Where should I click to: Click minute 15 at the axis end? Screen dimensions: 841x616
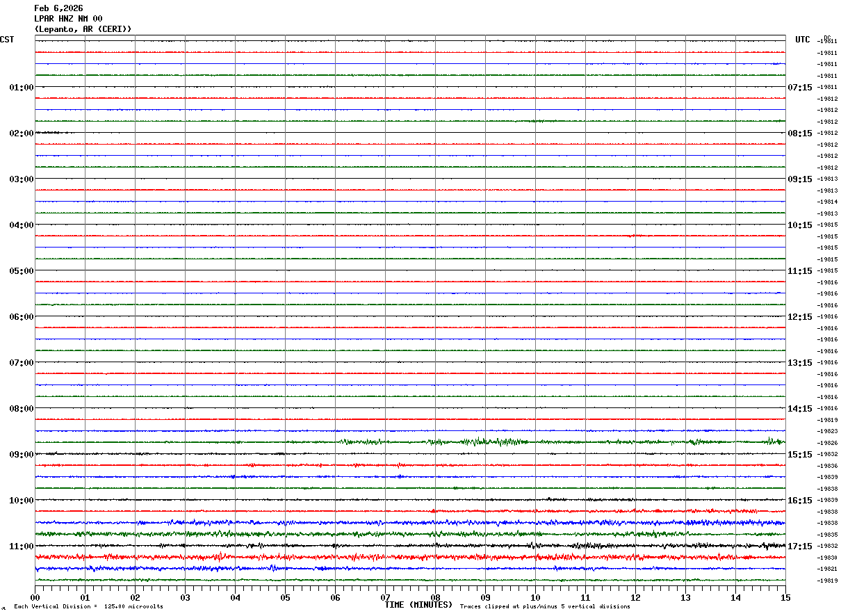point(785,597)
